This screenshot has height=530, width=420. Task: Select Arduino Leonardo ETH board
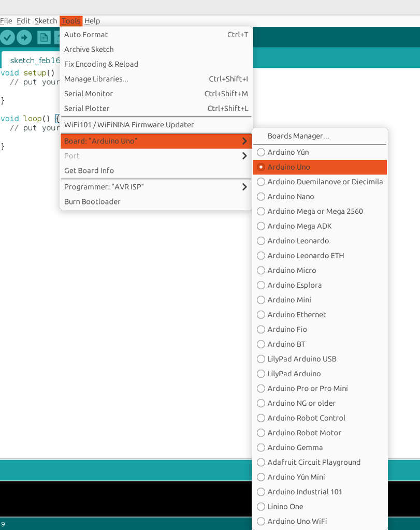pyautogui.click(x=320, y=256)
